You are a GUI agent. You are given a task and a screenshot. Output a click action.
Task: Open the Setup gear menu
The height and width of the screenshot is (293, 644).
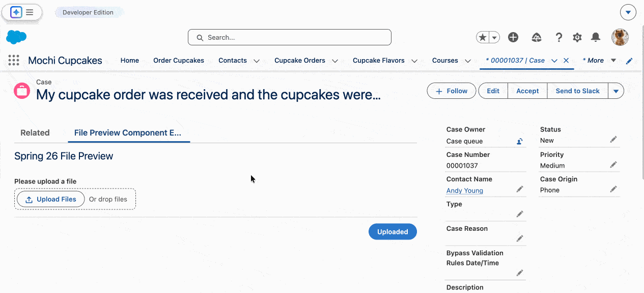coord(577,37)
